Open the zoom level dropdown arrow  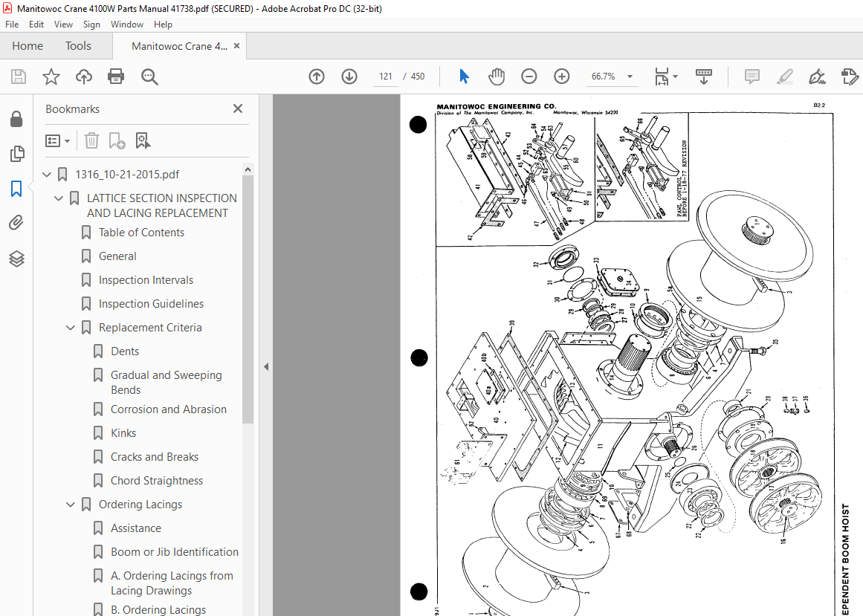tap(630, 77)
